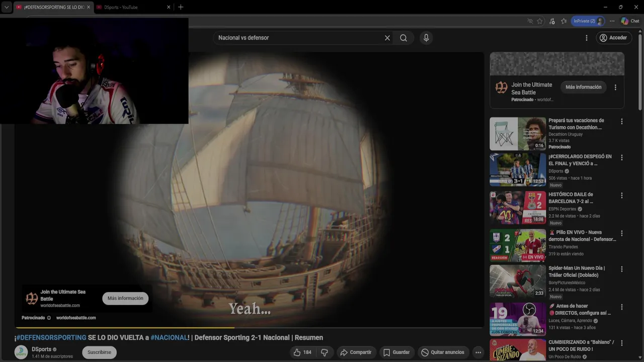Image resolution: width=644 pixels, height=362 pixels.
Task: Open the Favorites list star icon
Action: click(563, 21)
